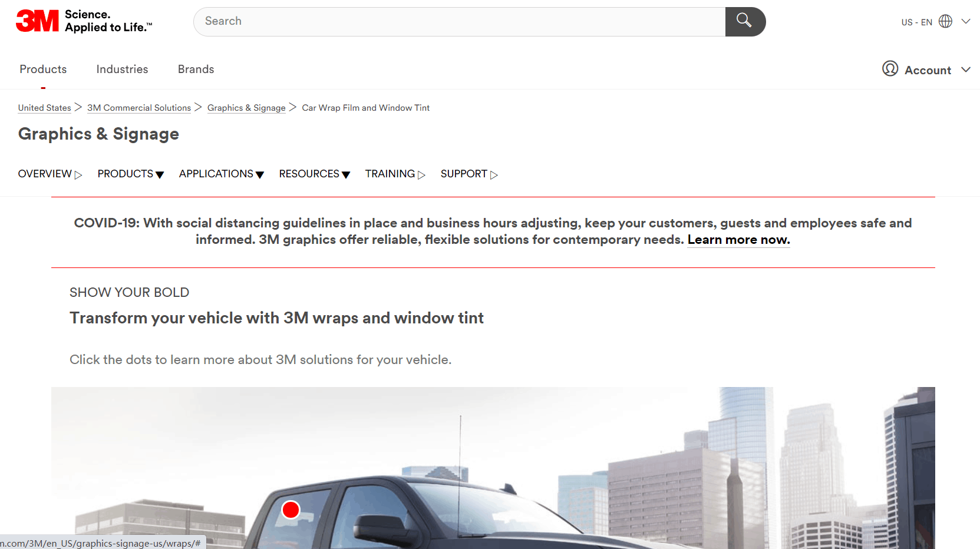Click the Science. Applied to Life. tagline
Image resolution: width=980 pixels, height=549 pixels.
[108, 21]
